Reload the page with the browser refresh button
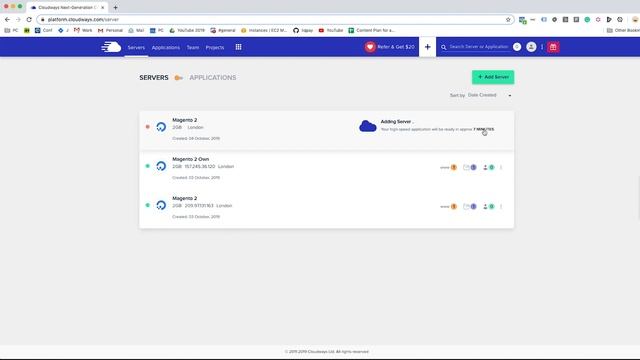Viewport: 640px width, 360px height. (29, 19)
